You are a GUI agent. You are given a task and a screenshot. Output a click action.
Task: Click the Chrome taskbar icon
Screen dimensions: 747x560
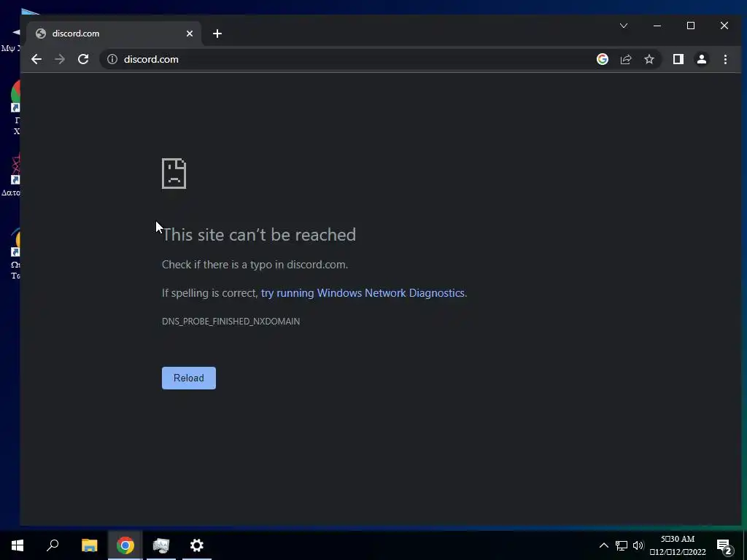(125, 545)
